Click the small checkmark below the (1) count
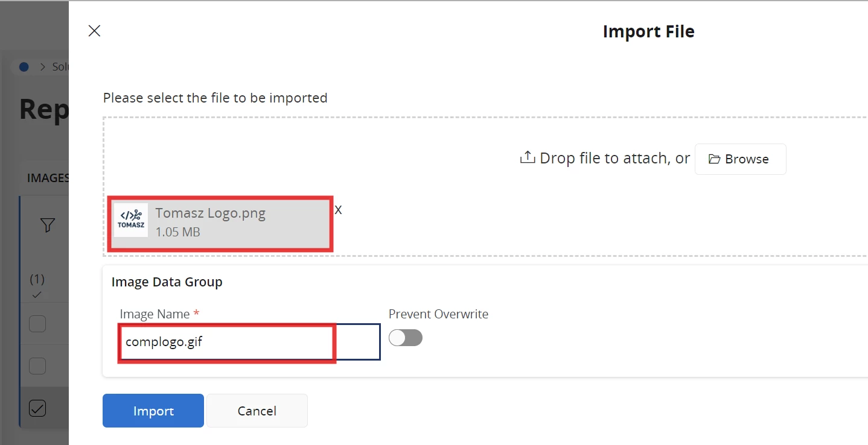868x445 pixels. pyautogui.click(x=37, y=295)
